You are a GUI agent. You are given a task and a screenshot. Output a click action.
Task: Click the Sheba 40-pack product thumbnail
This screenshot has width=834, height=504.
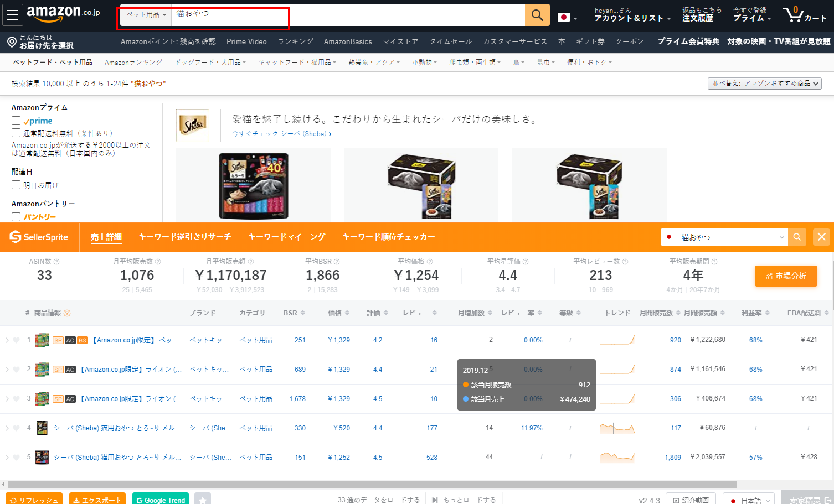254,186
